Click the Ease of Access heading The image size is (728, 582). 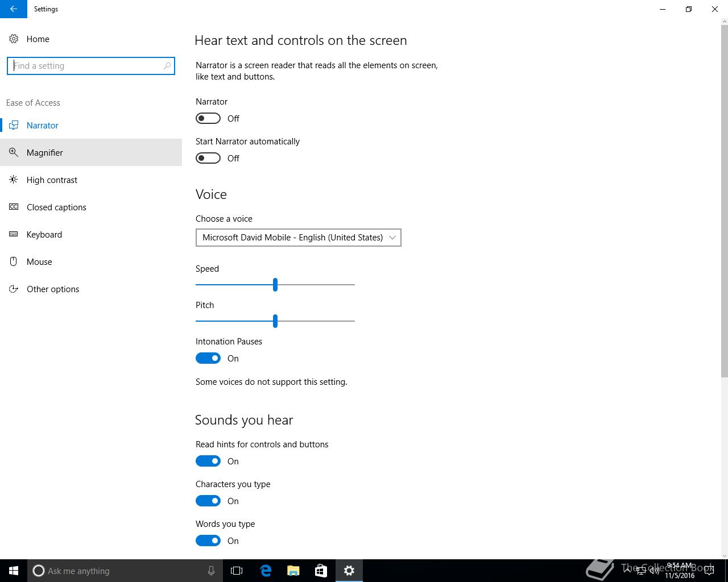[33, 103]
